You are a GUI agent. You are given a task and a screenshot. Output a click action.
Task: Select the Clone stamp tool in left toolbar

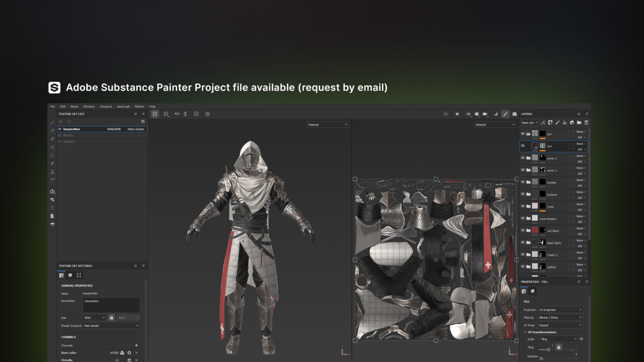point(53,172)
